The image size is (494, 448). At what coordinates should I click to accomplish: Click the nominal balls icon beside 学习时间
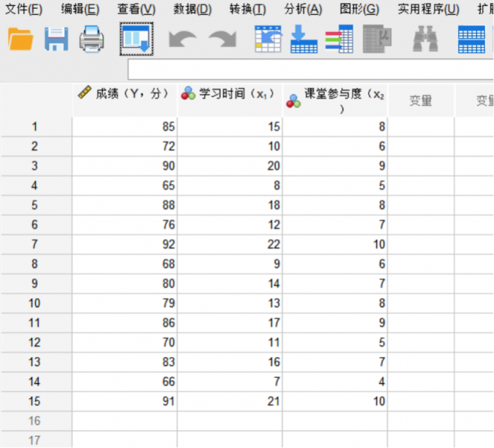pos(188,93)
